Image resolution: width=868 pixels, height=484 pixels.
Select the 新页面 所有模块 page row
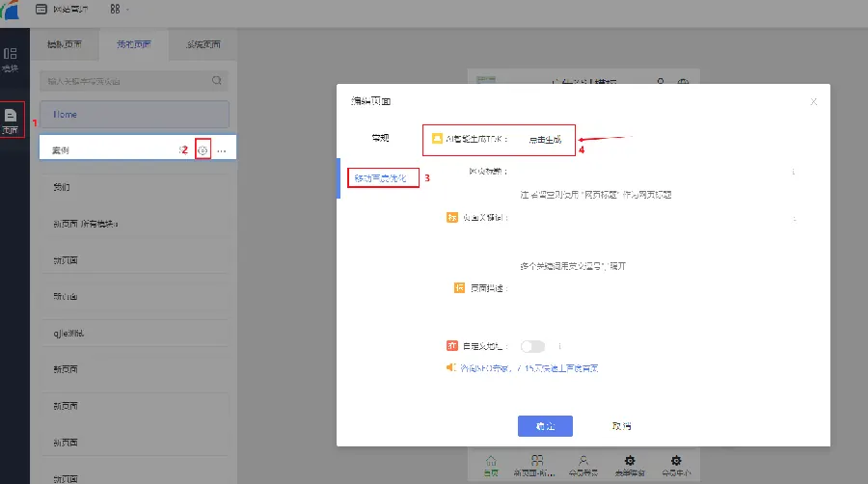[x=134, y=224]
